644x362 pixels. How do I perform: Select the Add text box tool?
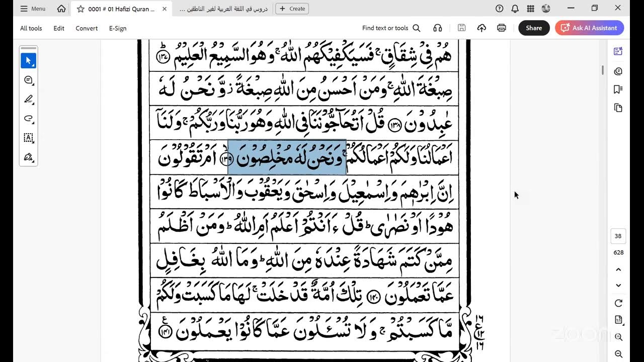pyautogui.click(x=28, y=138)
